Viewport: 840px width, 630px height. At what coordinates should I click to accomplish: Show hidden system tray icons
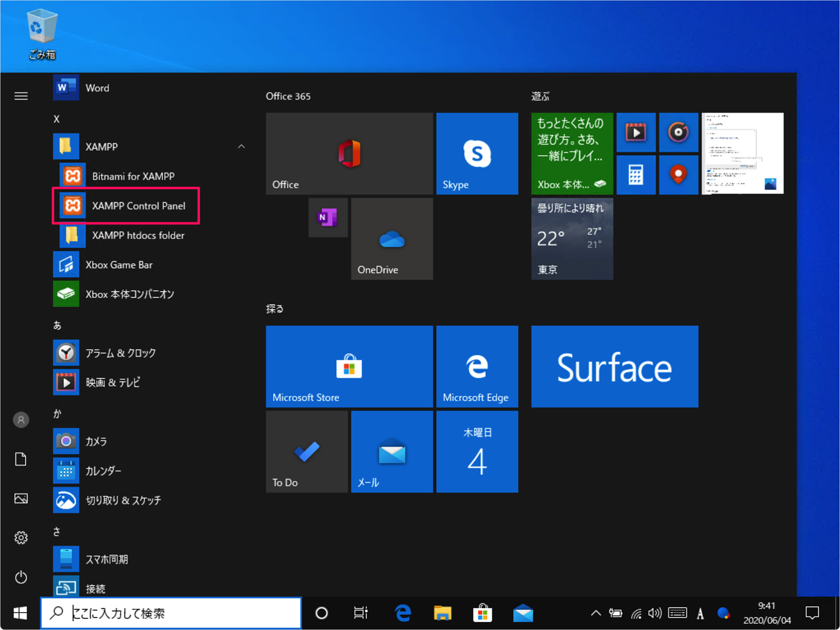point(596,613)
